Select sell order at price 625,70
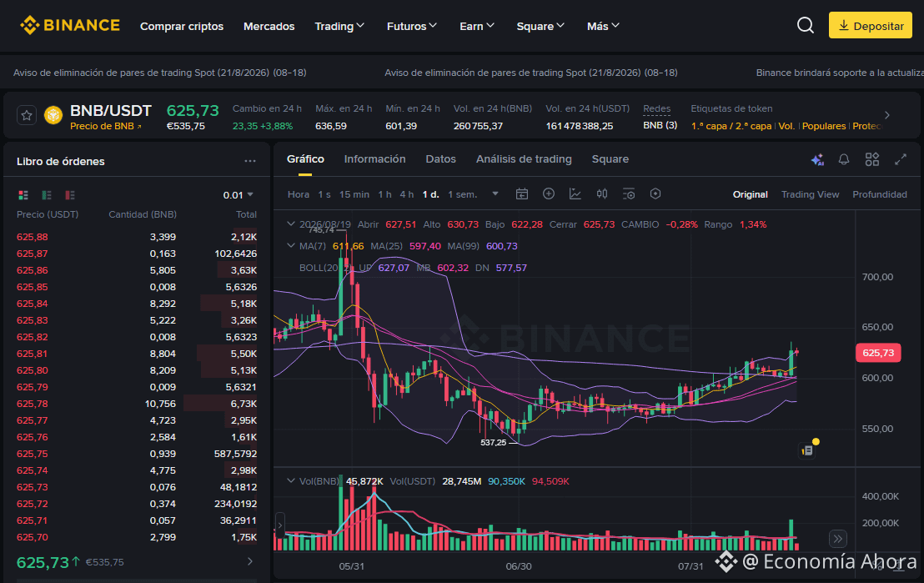The image size is (924, 583). coord(137,537)
